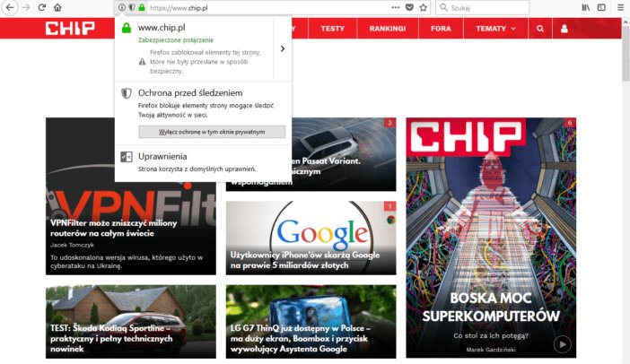Click Wyłącz ochronę w tym oknie prywatnym button
This screenshot has width=630, height=364.
(212, 132)
